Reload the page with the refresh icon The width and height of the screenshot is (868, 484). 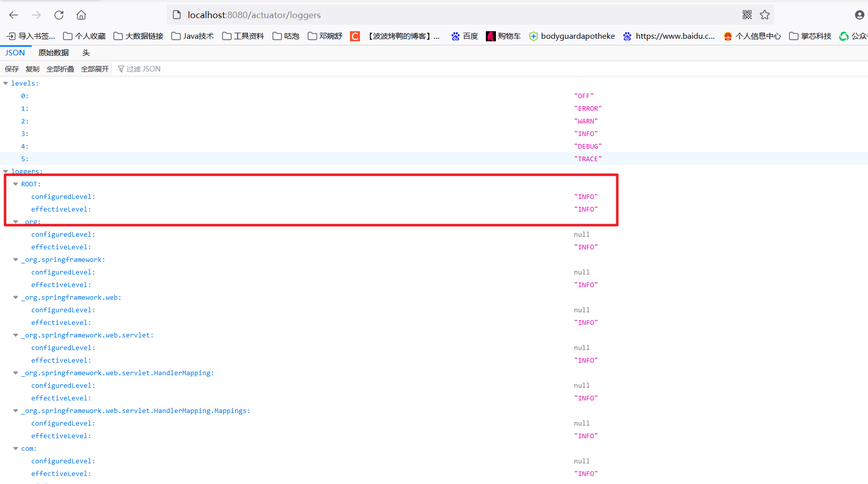tap(58, 15)
